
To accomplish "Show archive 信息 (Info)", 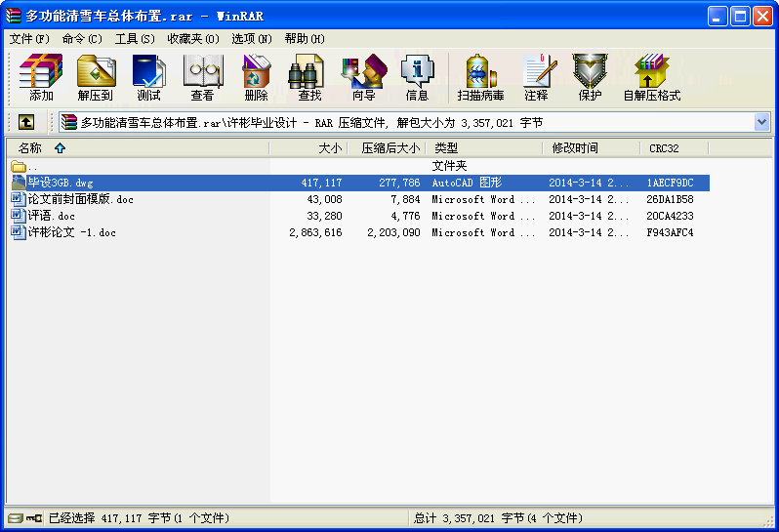I will tap(417, 78).
